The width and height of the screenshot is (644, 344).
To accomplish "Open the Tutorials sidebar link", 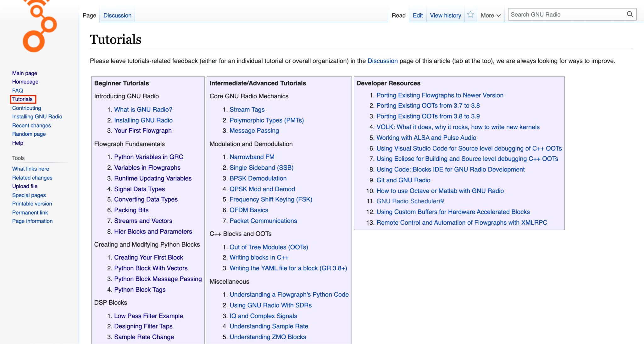I will click(x=22, y=99).
